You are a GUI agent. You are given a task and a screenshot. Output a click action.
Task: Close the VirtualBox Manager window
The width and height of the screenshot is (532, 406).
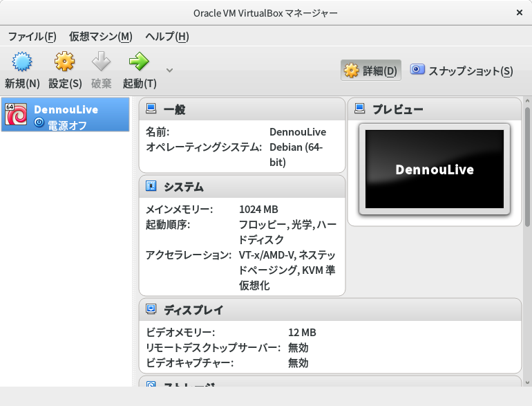coord(519,12)
